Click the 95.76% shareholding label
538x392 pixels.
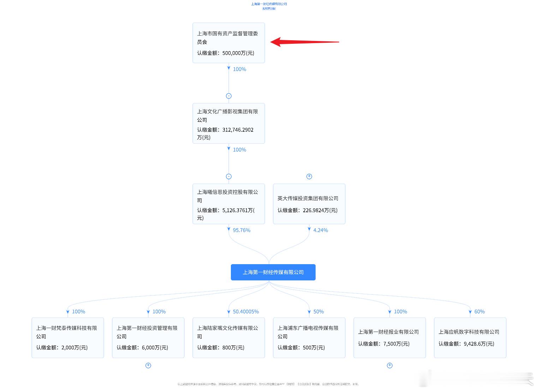[x=241, y=230]
